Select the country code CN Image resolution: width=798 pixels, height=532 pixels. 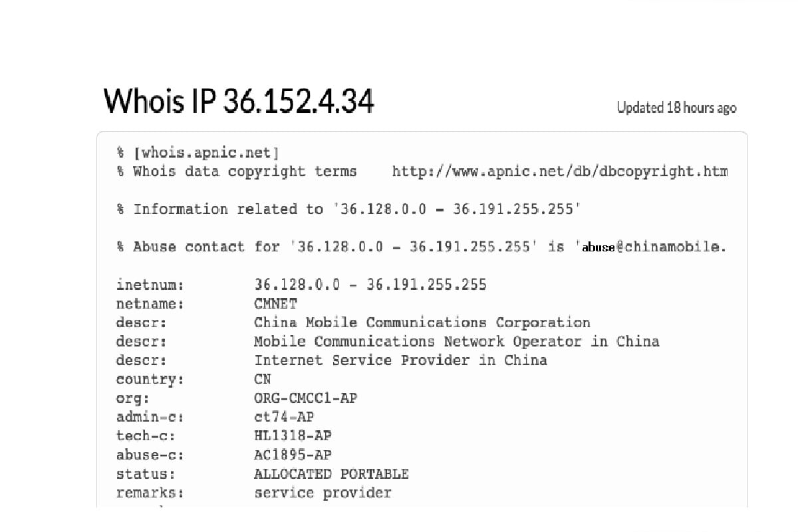tap(263, 380)
